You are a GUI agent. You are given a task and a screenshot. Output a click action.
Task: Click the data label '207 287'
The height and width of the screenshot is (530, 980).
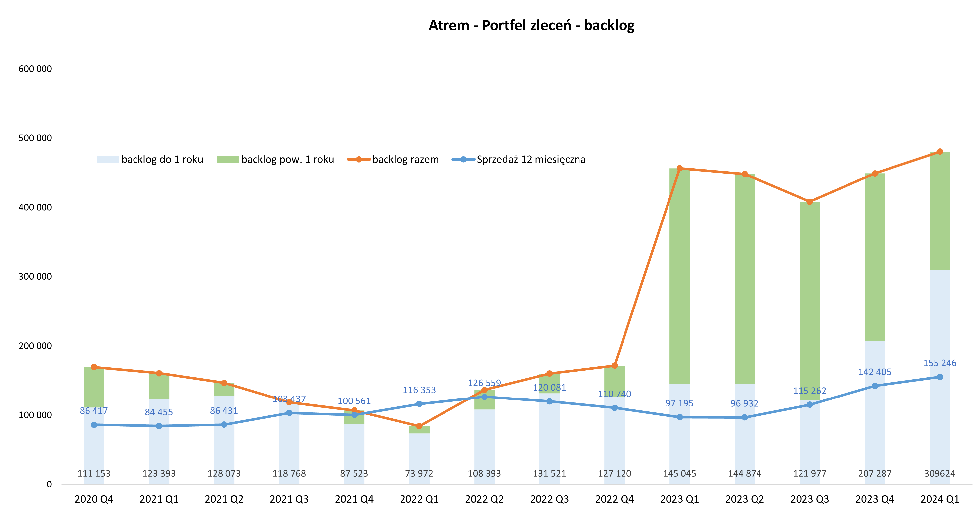tap(875, 474)
